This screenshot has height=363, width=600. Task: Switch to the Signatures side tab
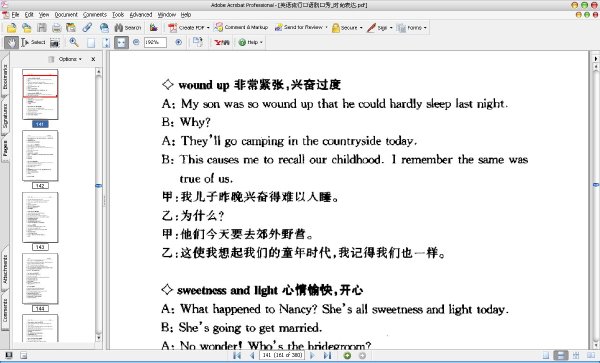pyautogui.click(x=5, y=116)
